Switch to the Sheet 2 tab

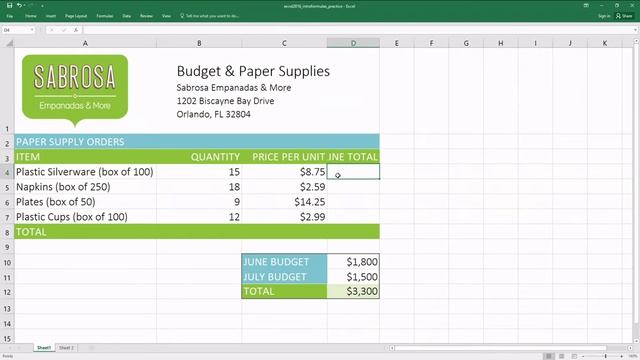coord(66,348)
